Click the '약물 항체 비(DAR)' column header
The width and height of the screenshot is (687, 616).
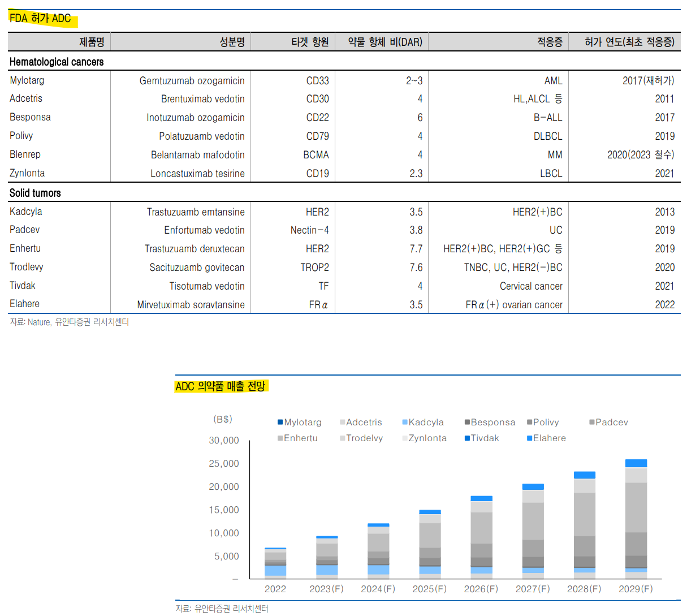(x=385, y=42)
